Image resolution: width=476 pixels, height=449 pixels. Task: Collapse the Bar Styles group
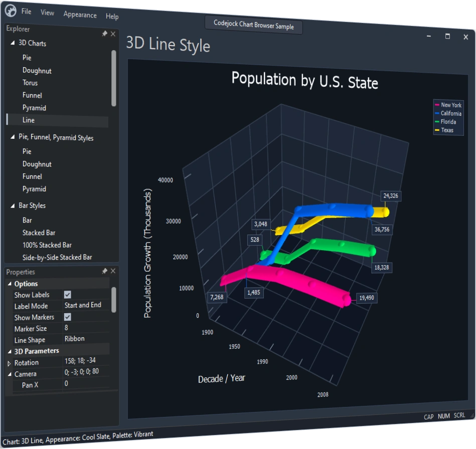point(13,205)
